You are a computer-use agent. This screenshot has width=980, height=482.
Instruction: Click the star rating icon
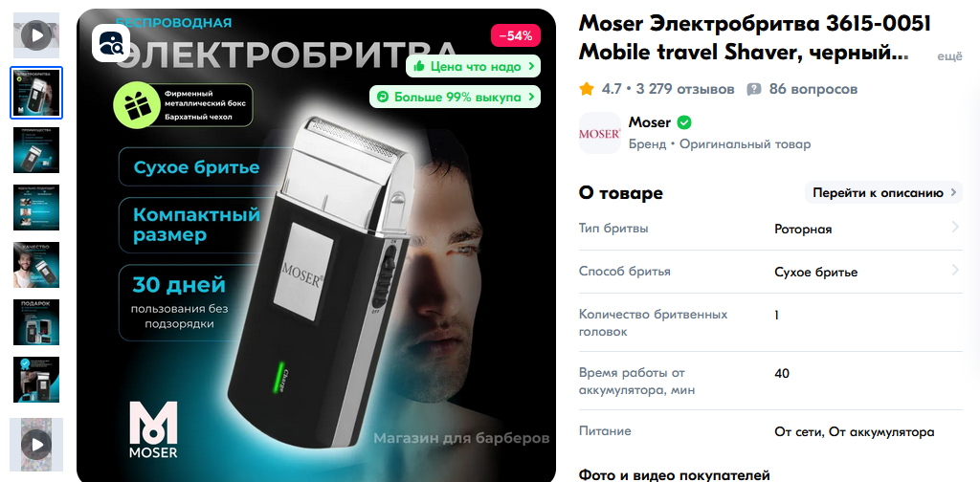[x=587, y=89]
